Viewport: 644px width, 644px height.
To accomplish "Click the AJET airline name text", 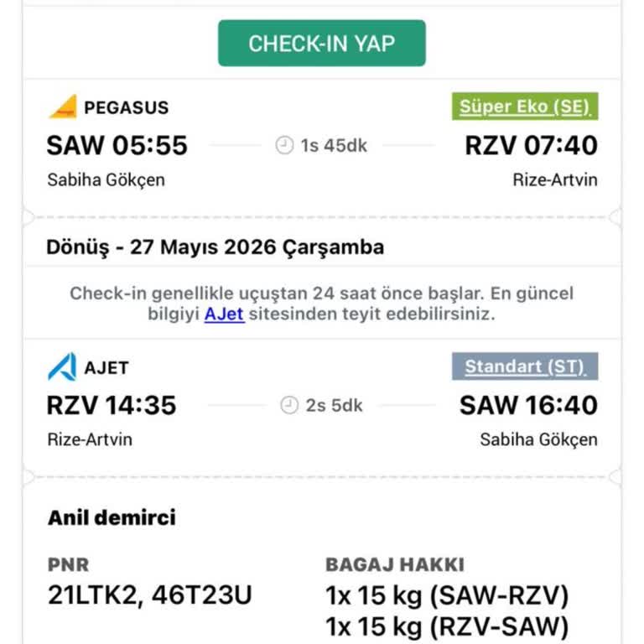I will 106,367.
